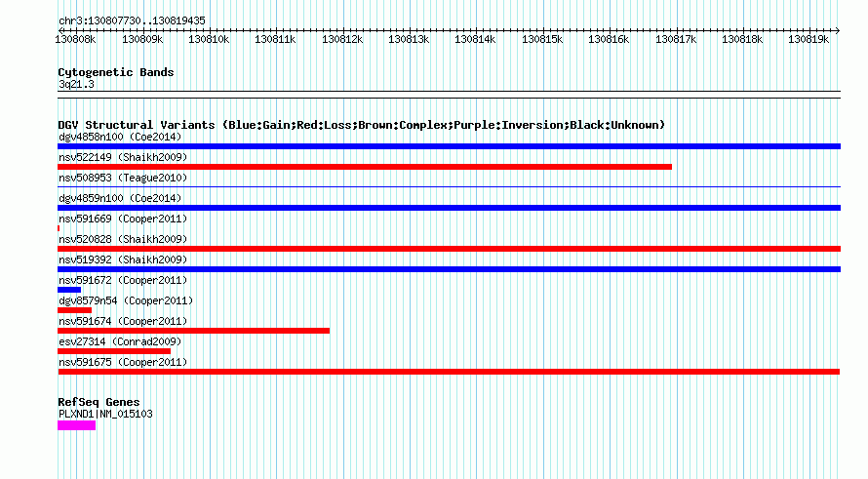The image size is (868, 479).
Task: Select the nsv522149 (Shaikh2009) red loss bar
Action: pos(365,167)
